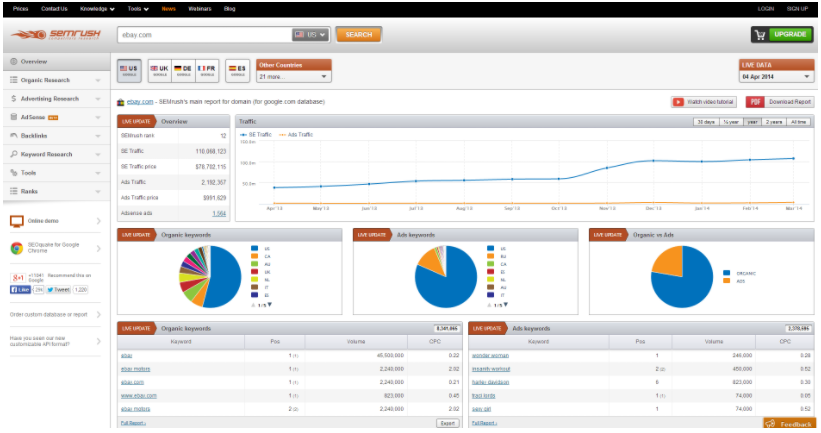Click the Facebook Like button
This screenshot has width=821, height=433.
click(20, 290)
